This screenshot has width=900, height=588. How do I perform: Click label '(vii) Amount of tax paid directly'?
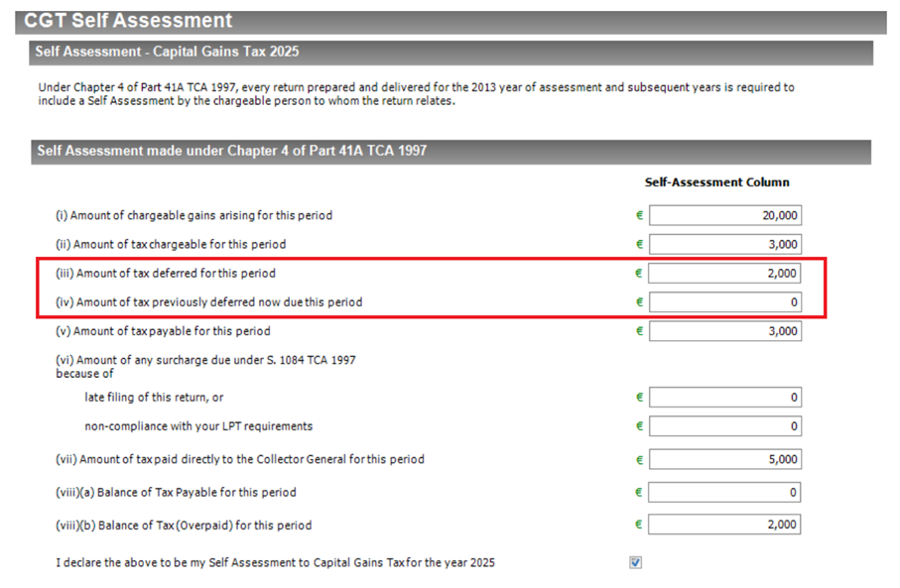(240, 459)
